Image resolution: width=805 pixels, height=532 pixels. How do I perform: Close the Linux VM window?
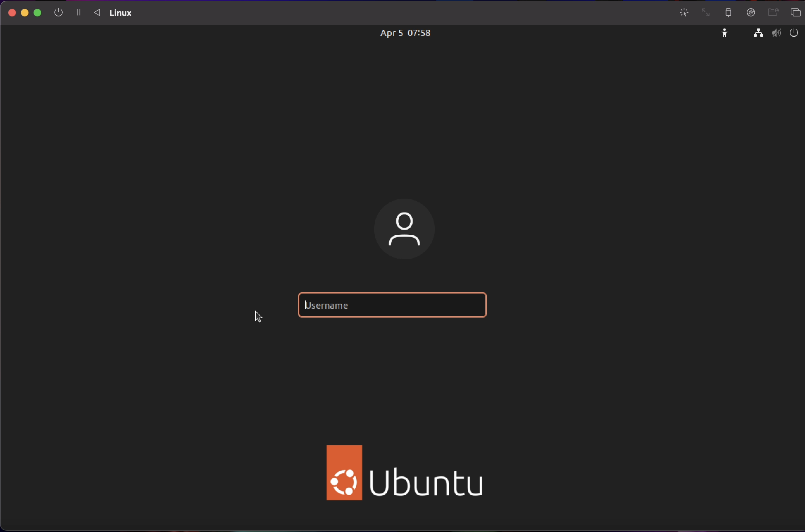(x=12, y=13)
